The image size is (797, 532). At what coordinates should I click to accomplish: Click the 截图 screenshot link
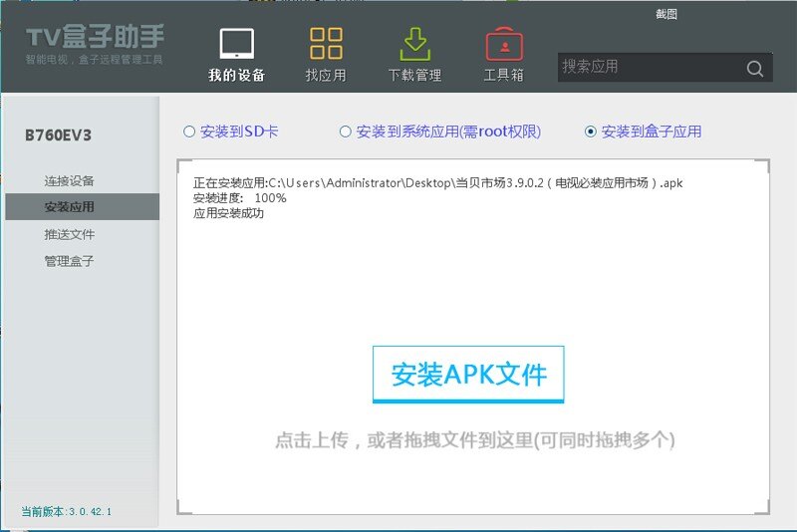[665, 14]
